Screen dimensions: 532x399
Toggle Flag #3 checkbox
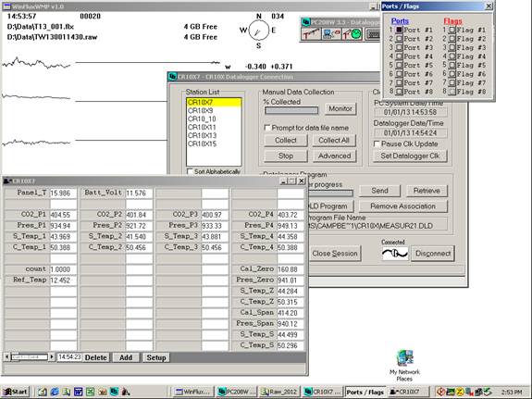[452, 48]
